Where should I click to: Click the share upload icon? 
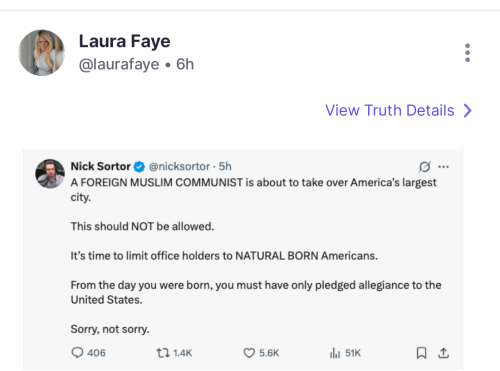[443, 353]
